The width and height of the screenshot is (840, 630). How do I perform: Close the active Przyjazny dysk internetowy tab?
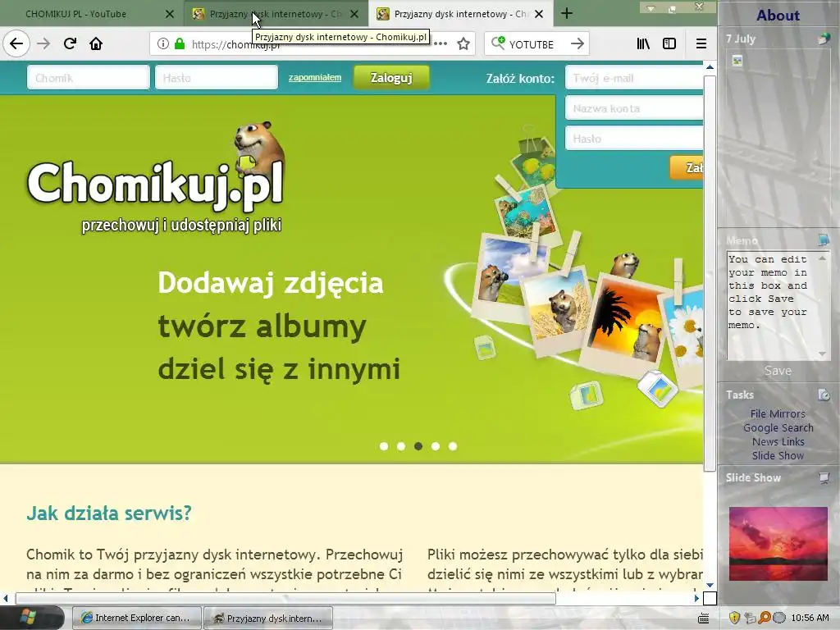tap(539, 14)
